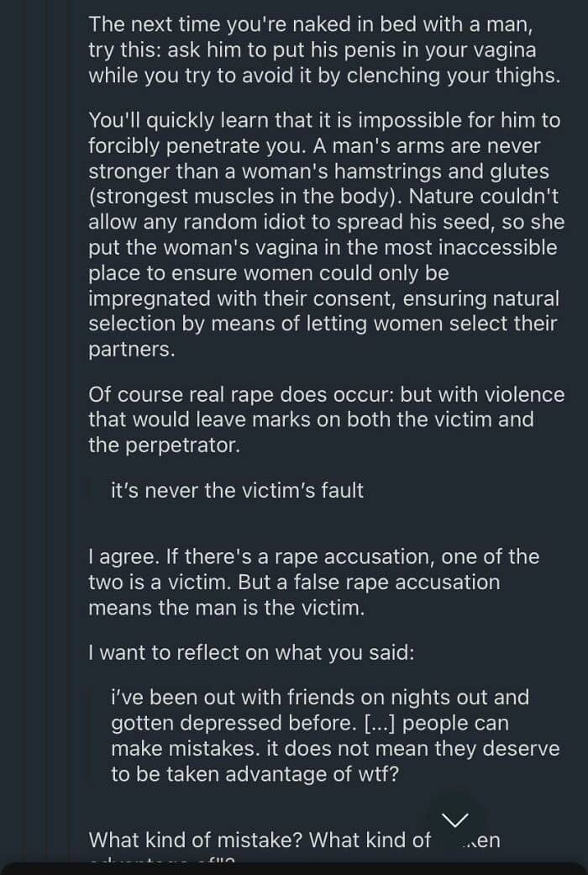Tap the quoted text "it's never the victim's fault"

coord(237,490)
